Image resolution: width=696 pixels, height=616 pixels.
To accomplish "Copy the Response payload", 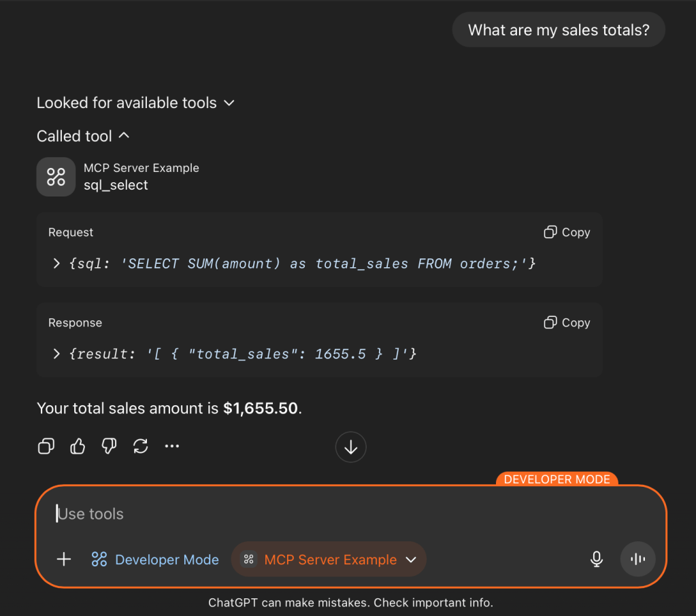I will click(567, 323).
